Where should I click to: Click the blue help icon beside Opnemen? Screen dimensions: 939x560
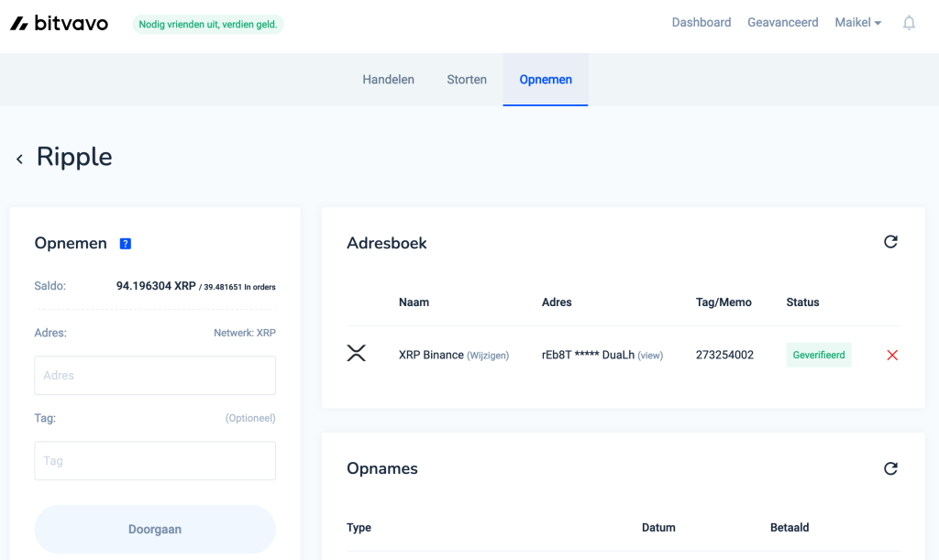coord(126,244)
